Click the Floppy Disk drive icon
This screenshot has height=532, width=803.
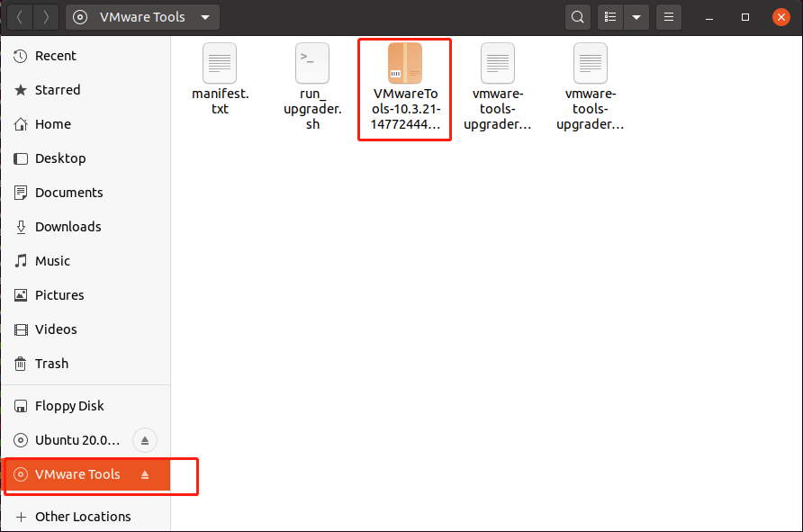tap(21, 406)
